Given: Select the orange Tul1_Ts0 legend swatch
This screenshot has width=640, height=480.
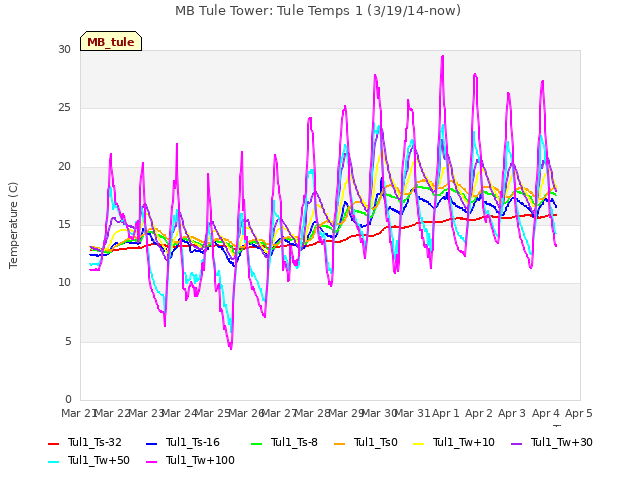Looking at the screenshot, I should [x=339, y=443].
